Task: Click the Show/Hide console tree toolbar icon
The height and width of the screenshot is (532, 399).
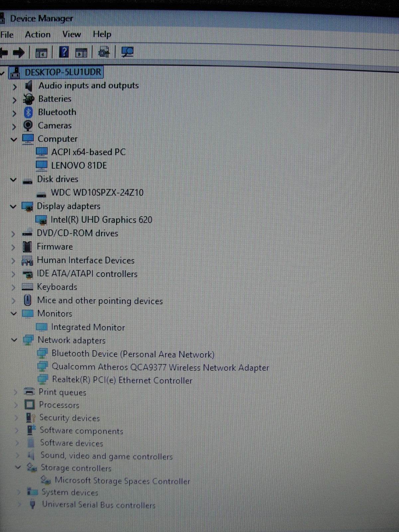Action: pyautogui.click(x=42, y=53)
